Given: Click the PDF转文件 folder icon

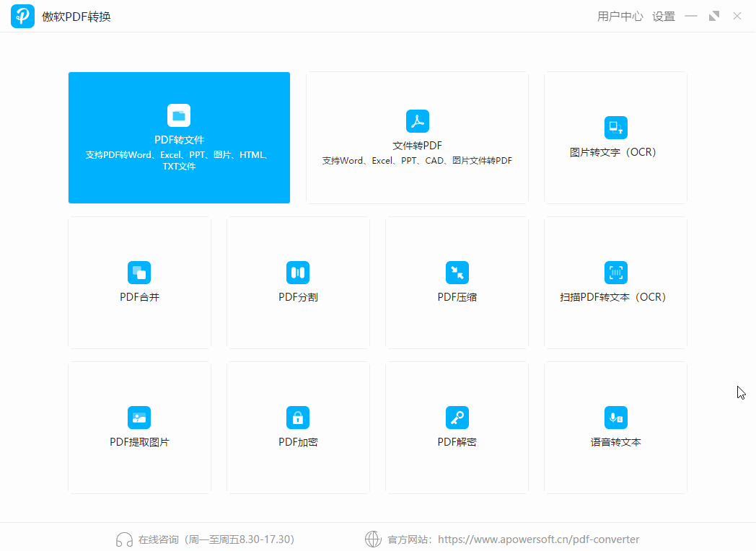Looking at the screenshot, I should (x=179, y=115).
